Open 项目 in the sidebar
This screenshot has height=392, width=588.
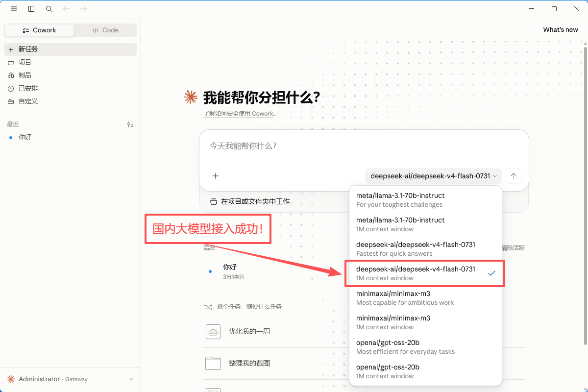[x=71, y=62]
